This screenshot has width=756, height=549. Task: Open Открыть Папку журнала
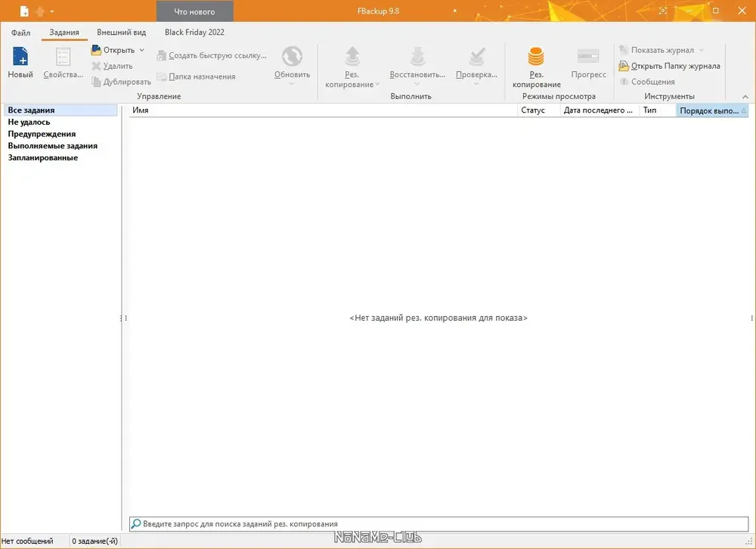click(x=670, y=66)
